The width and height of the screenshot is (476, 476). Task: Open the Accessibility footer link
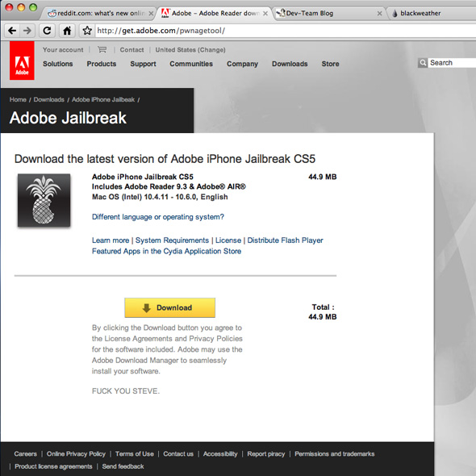point(220,454)
